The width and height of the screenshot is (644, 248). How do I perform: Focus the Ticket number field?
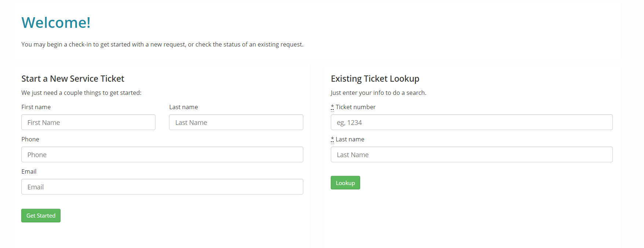(472, 122)
